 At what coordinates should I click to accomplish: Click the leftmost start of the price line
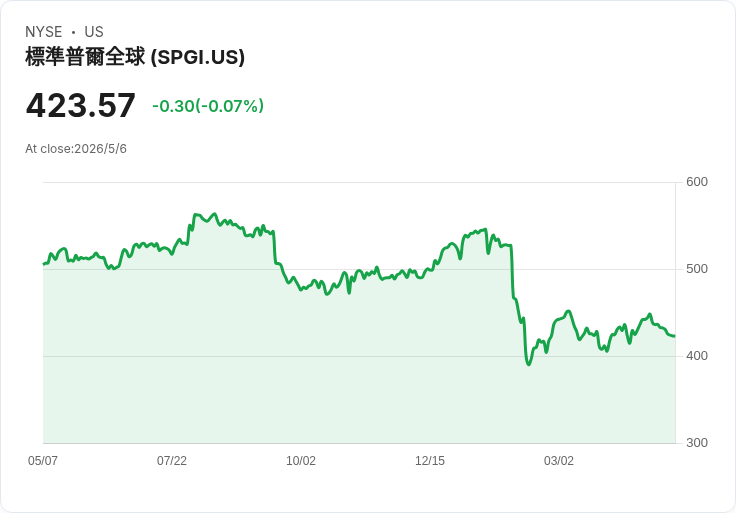coord(44,264)
